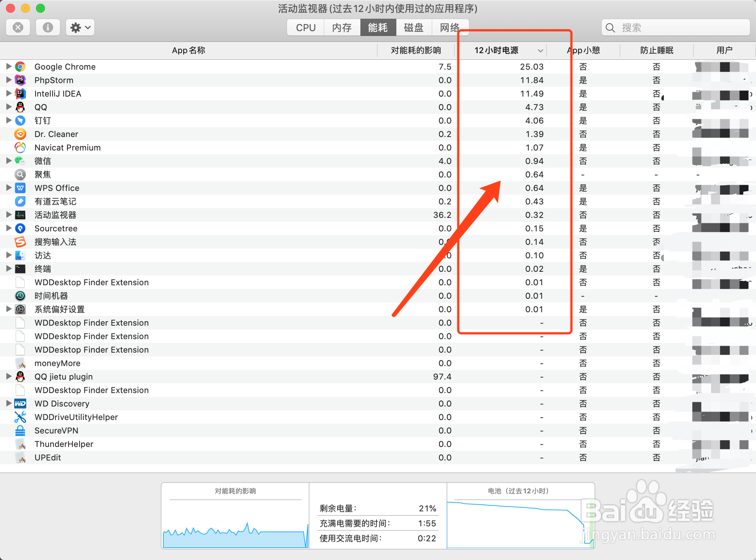Click the 剩余电量 21% value
Image resolution: width=756 pixels, height=560 pixels.
click(427, 508)
